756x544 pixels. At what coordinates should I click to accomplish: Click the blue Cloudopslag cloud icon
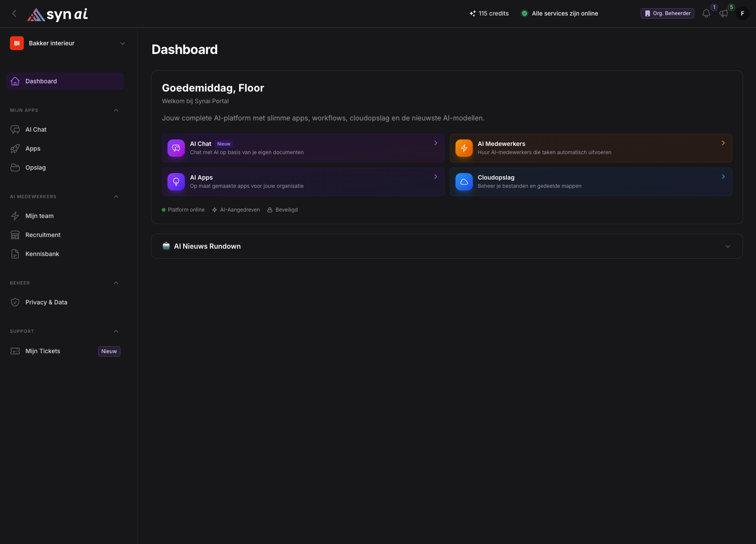pos(464,182)
